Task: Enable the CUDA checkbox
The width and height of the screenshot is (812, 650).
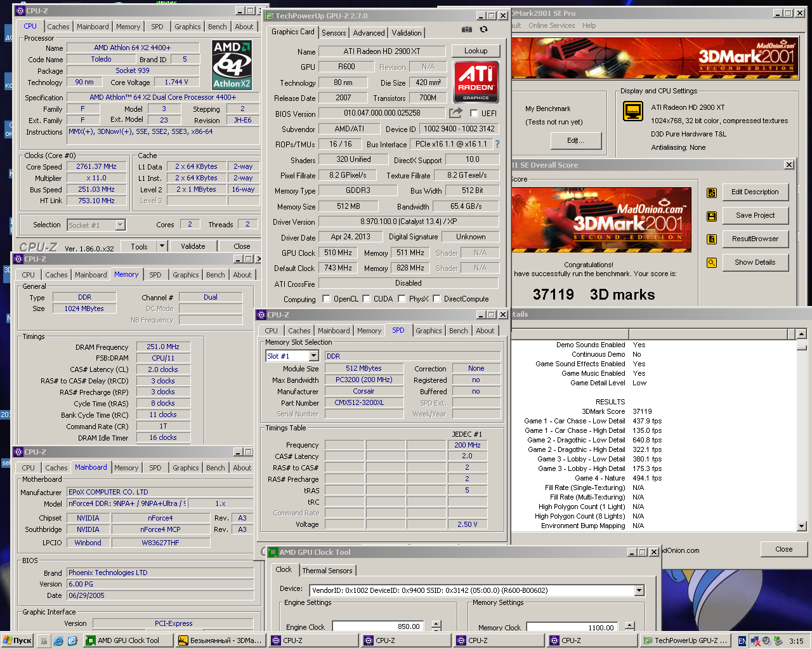Action: pos(366,298)
